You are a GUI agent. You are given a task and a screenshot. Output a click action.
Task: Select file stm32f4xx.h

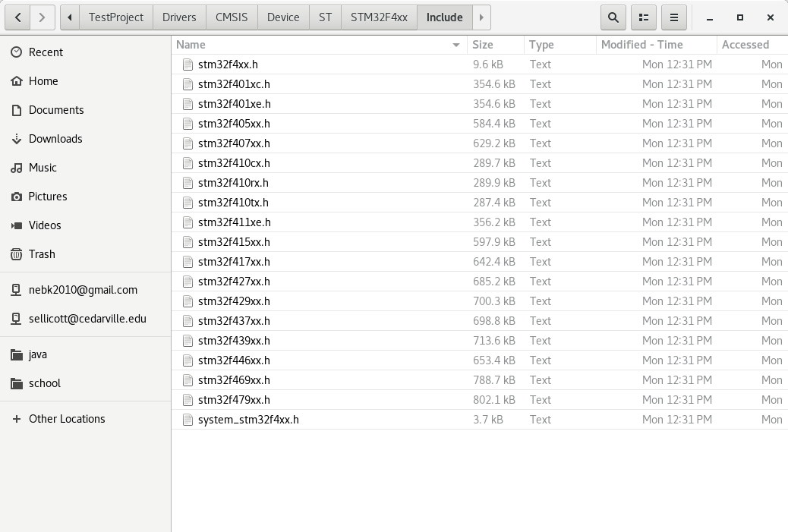pyautogui.click(x=480, y=65)
